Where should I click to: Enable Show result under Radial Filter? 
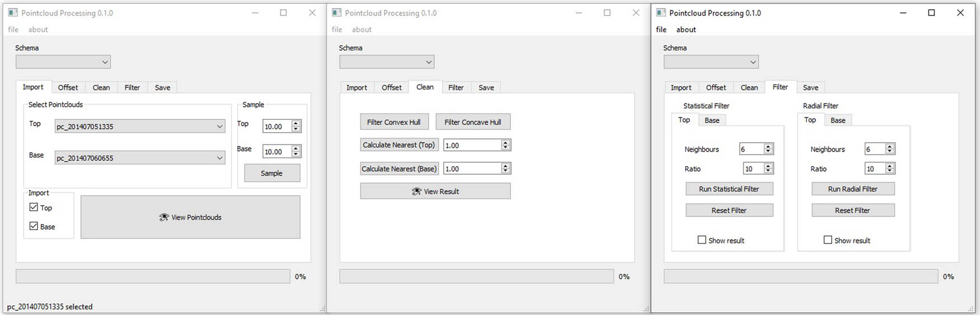(x=828, y=240)
